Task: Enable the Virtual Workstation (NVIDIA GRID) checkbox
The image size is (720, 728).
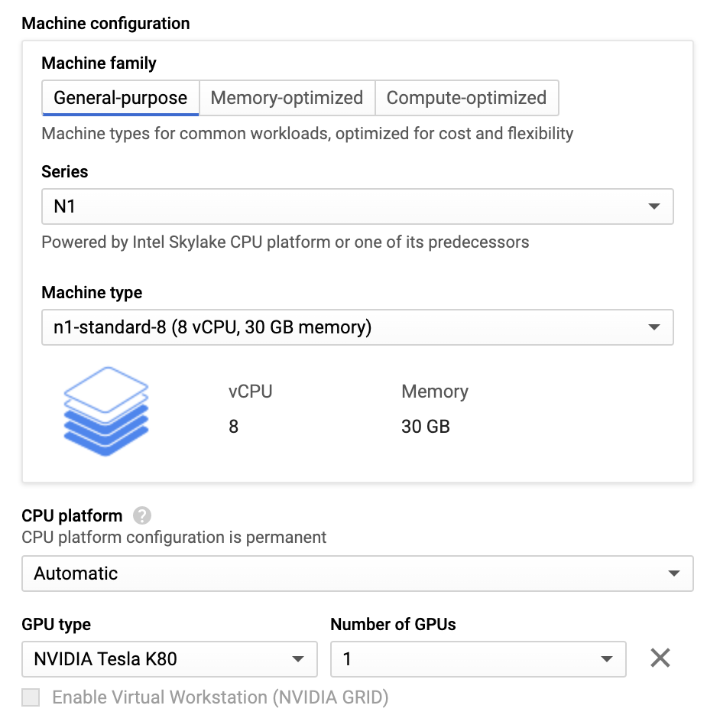Action: [31, 697]
